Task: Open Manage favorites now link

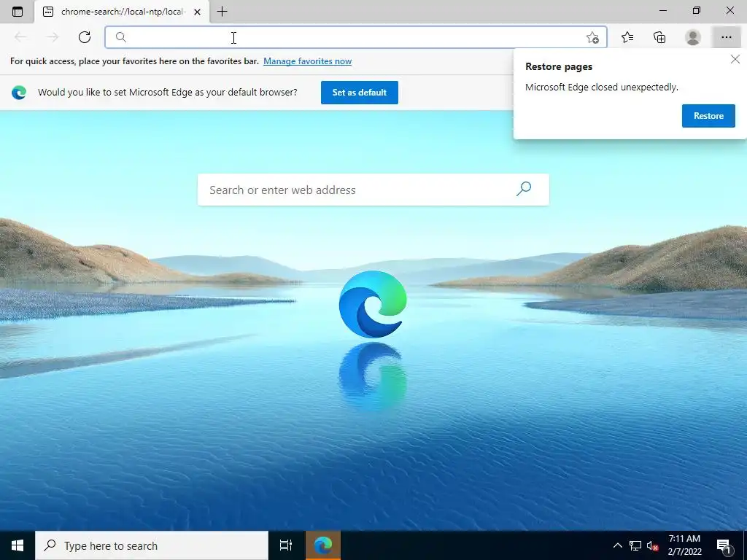Action: coord(307,61)
